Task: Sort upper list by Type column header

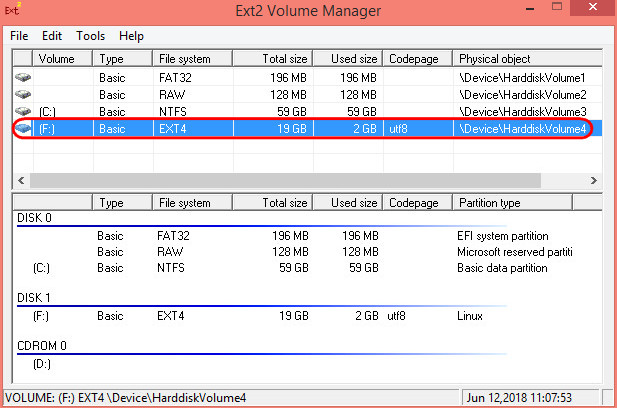Action: pos(123,59)
